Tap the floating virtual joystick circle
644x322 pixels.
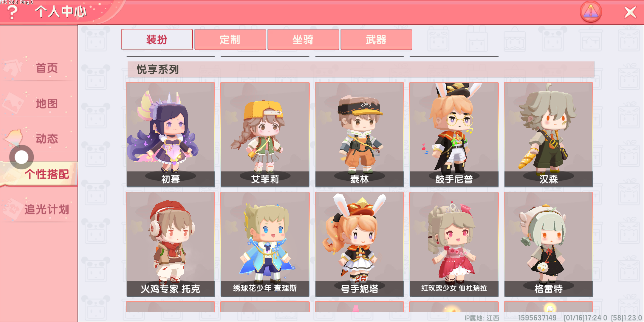[21, 157]
